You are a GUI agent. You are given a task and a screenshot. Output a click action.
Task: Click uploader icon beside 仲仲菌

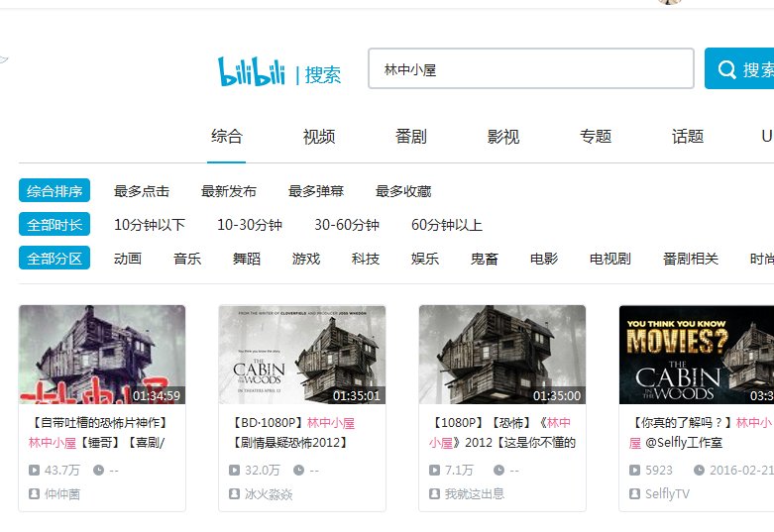[x=34, y=493]
